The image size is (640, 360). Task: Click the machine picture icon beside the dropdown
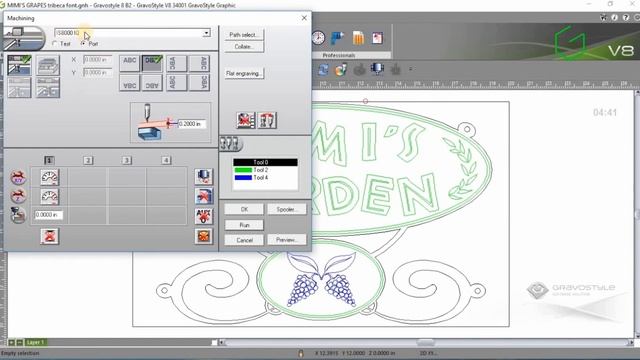tap(24, 38)
